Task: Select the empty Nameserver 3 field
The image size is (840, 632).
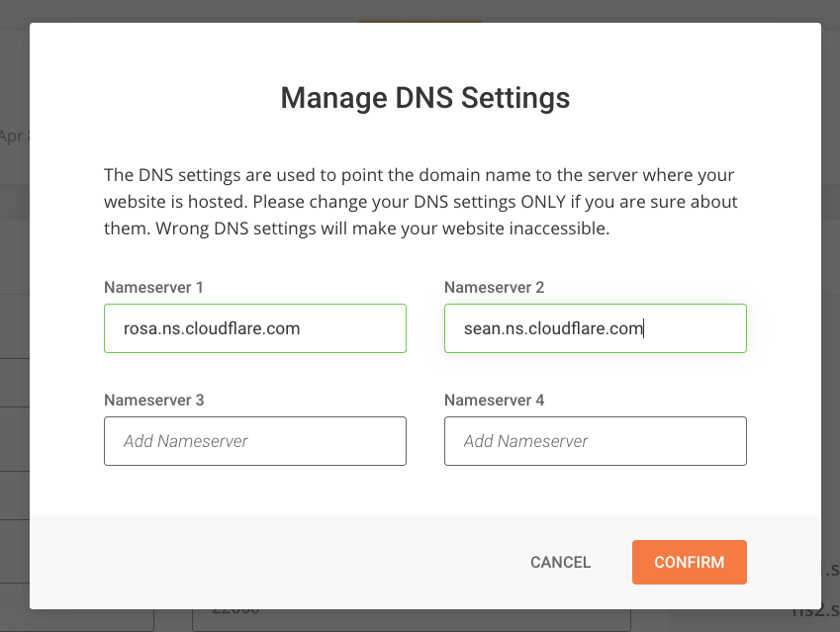Action: pyautogui.click(x=255, y=441)
